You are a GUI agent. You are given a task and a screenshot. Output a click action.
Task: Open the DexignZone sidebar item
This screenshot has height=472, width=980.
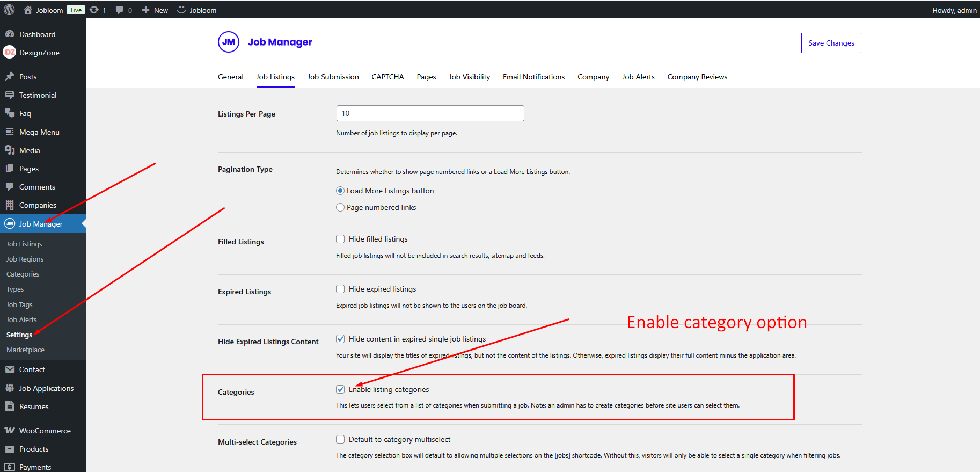[x=39, y=53]
